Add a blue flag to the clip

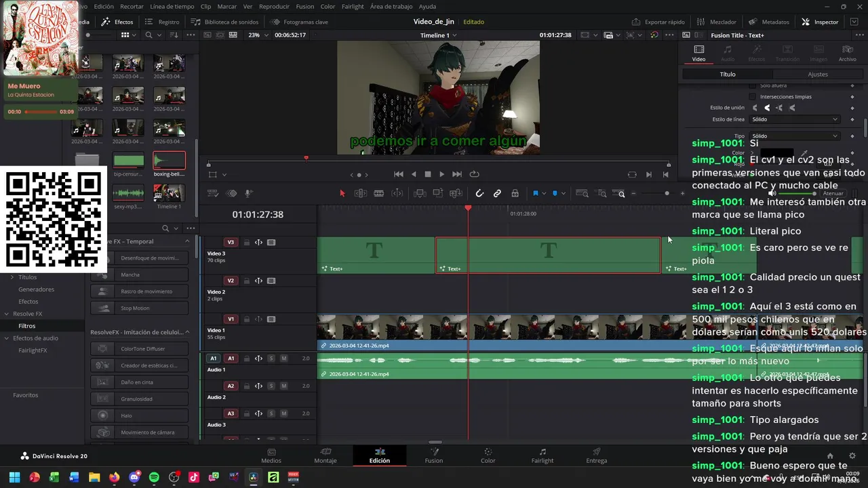click(x=535, y=193)
